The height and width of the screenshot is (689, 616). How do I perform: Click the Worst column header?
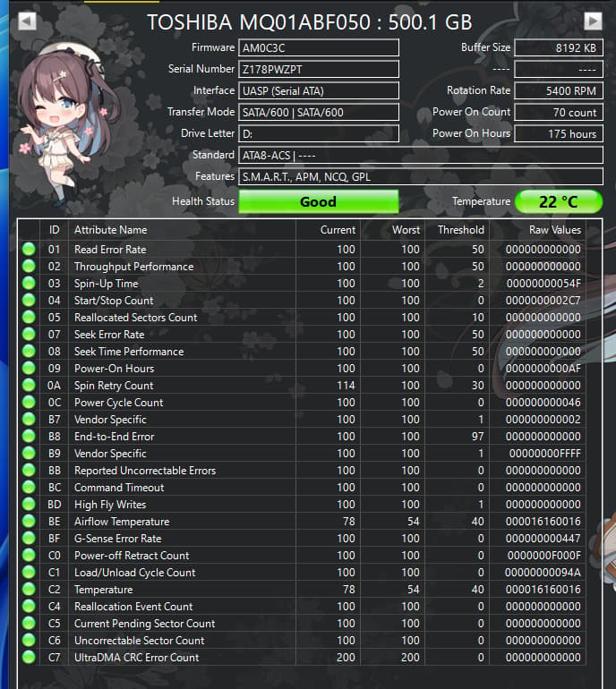coord(393,230)
